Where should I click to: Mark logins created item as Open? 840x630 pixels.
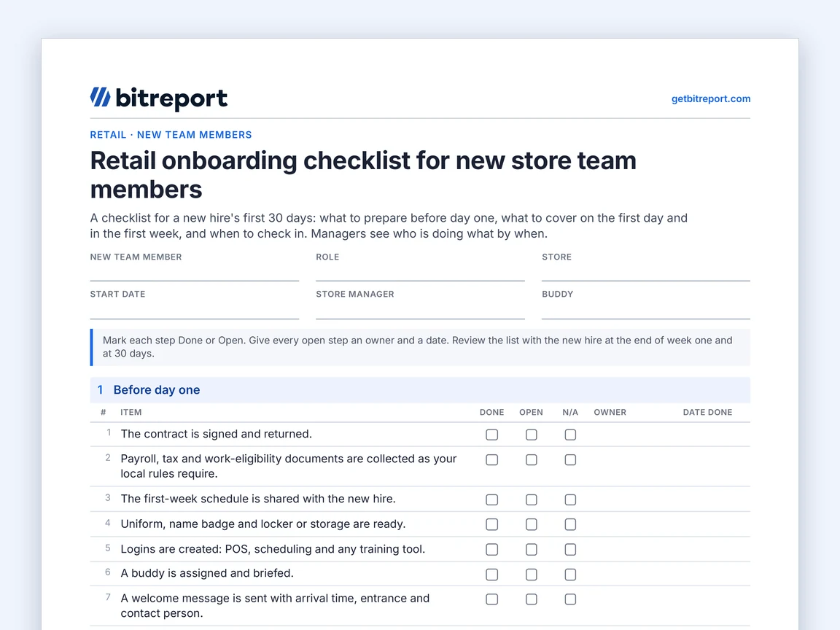coord(531,549)
